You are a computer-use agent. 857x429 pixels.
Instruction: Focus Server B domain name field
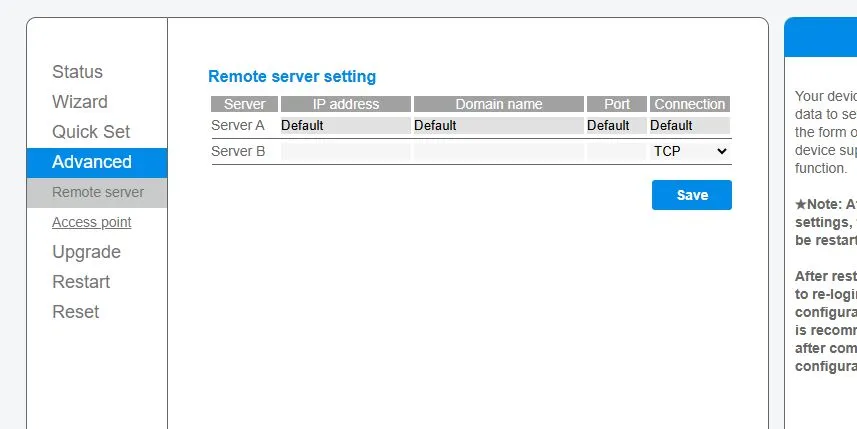tap(498, 151)
